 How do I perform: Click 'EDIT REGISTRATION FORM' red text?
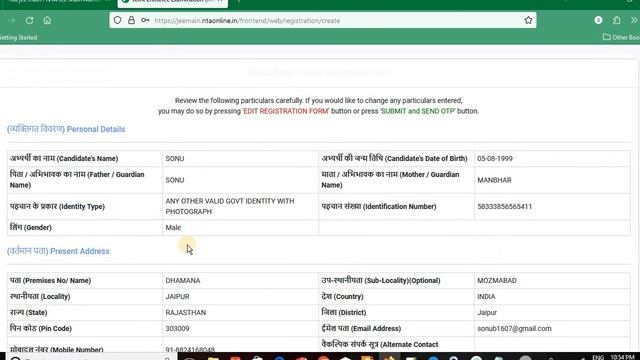286,111
